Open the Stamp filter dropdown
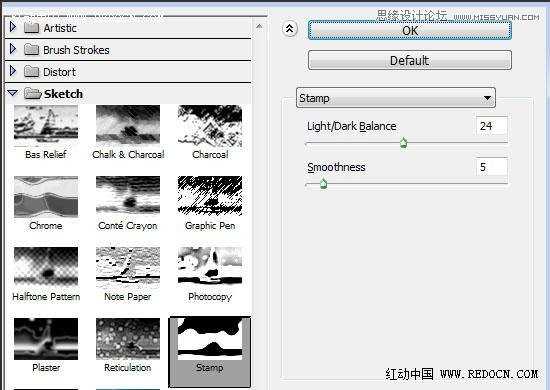The height and width of the screenshot is (390, 550). (x=396, y=98)
